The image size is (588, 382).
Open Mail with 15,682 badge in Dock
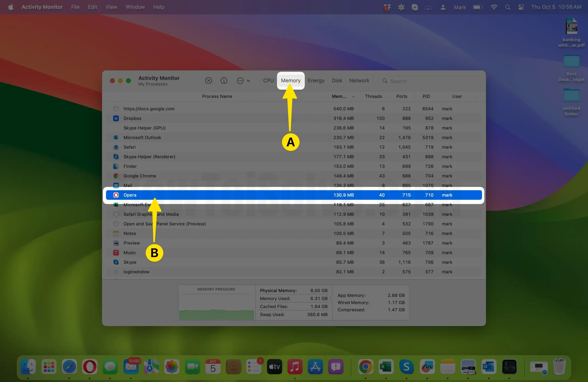[x=131, y=366]
